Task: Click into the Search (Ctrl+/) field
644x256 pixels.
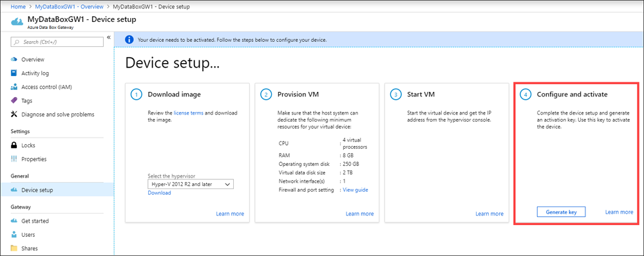Action: [57, 42]
